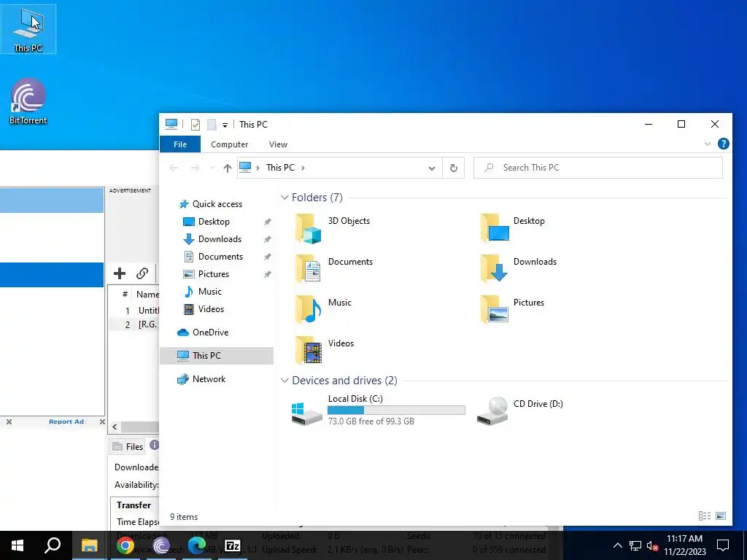Refresh the This PC view
This screenshot has width=747, height=560.
tap(454, 168)
